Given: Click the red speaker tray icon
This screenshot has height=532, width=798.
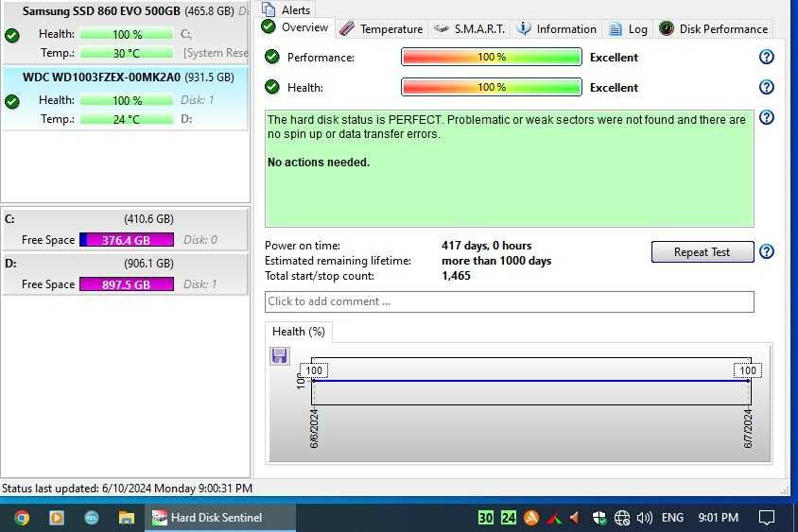Looking at the screenshot, I should 575,518.
